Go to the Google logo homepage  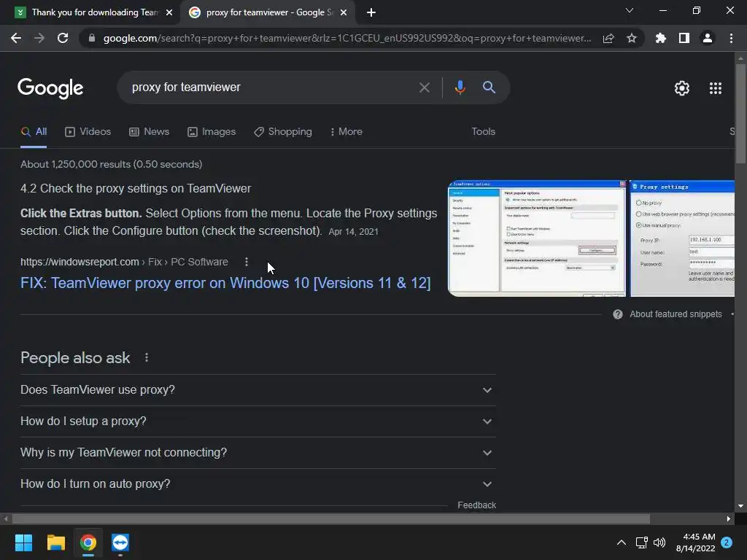click(x=50, y=88)
